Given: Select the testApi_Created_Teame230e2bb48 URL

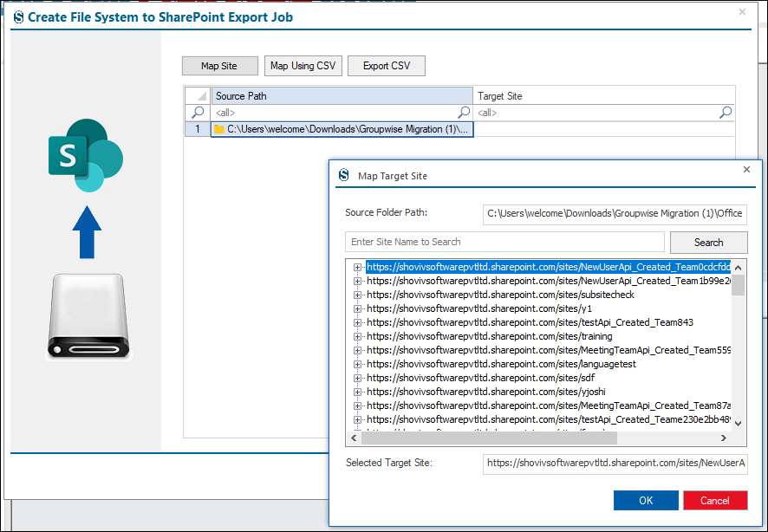Looking at the screenshot, I should click(x=549, y=419).
